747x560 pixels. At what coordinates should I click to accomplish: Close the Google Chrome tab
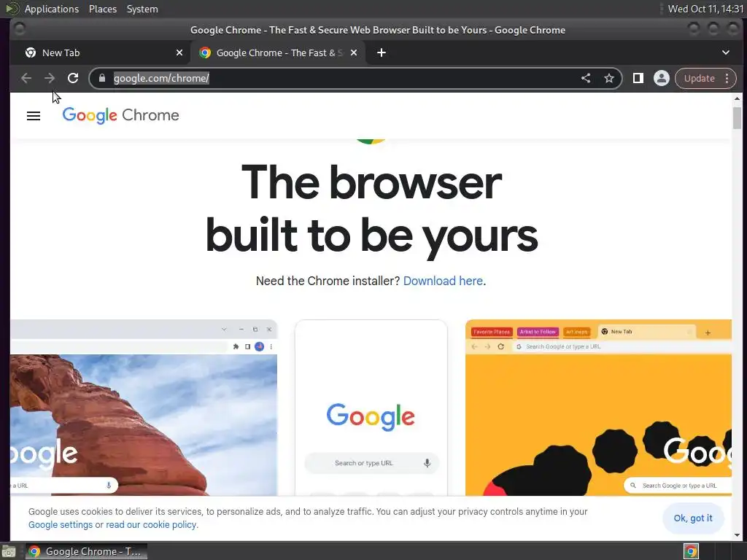354,52
